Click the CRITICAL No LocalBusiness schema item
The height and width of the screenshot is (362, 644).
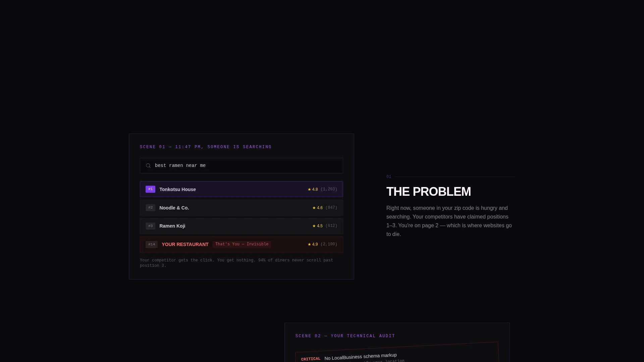[x=397, y=355]
